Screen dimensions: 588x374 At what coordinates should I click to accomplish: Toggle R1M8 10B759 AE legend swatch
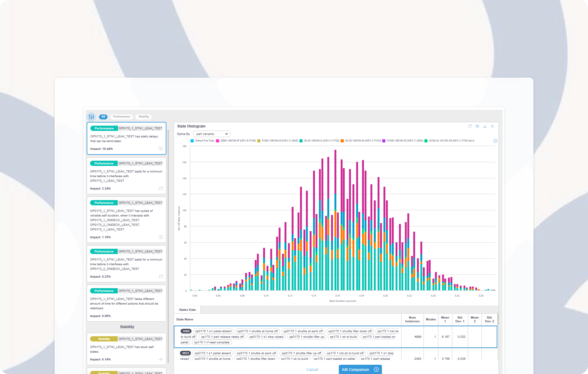click(384, 141)
